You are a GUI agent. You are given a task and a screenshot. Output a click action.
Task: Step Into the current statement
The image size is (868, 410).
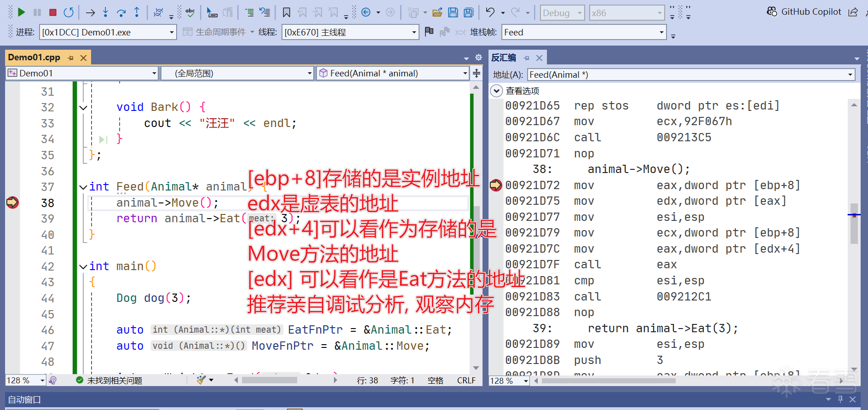tap(106, 12)
